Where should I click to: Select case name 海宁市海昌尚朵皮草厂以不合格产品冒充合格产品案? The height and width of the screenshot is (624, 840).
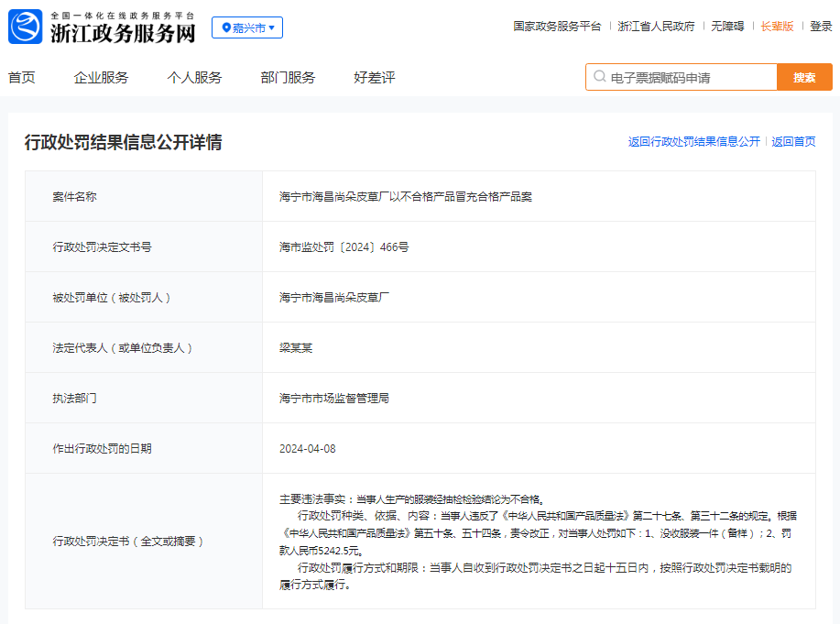(406, 197)
